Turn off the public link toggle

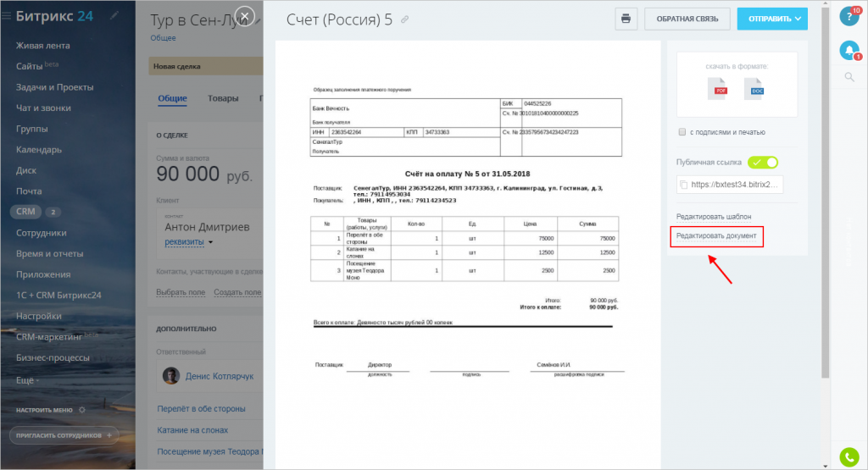point(763,162)
